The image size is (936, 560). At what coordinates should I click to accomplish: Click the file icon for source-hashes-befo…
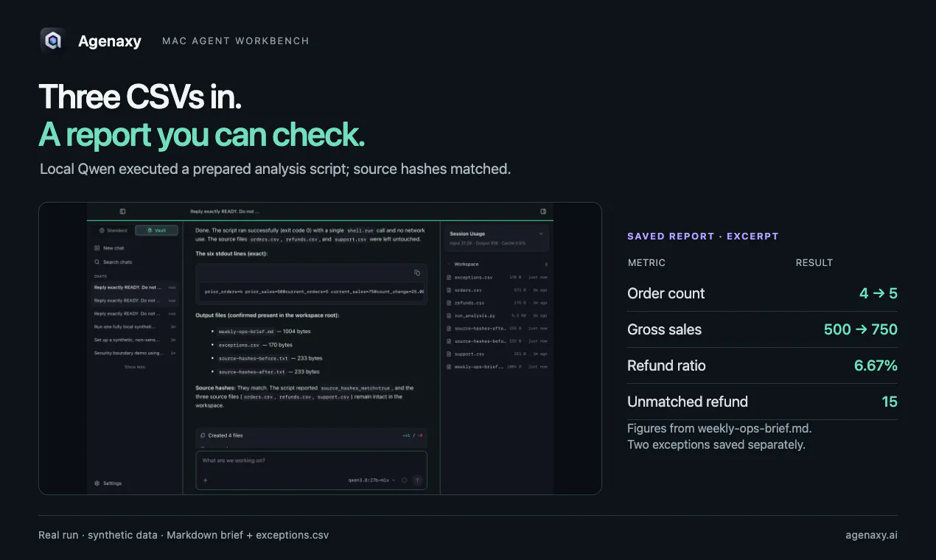[449, 341]
